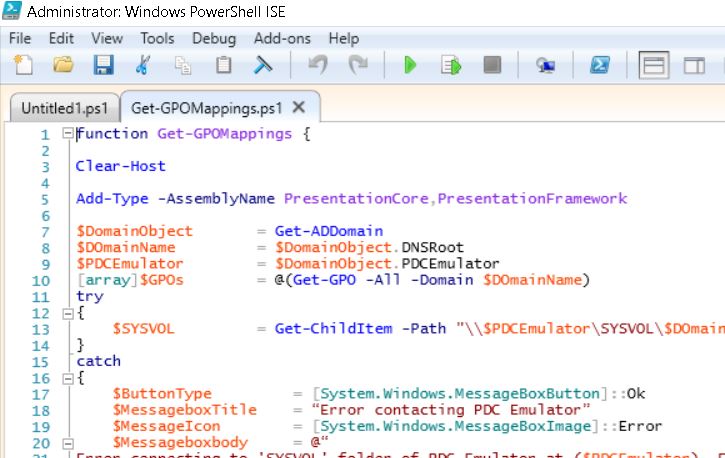This screenshot has height=458, width=725.
Task: Click Get-ADDomain on line 7
Action: (x=329, y=231)
